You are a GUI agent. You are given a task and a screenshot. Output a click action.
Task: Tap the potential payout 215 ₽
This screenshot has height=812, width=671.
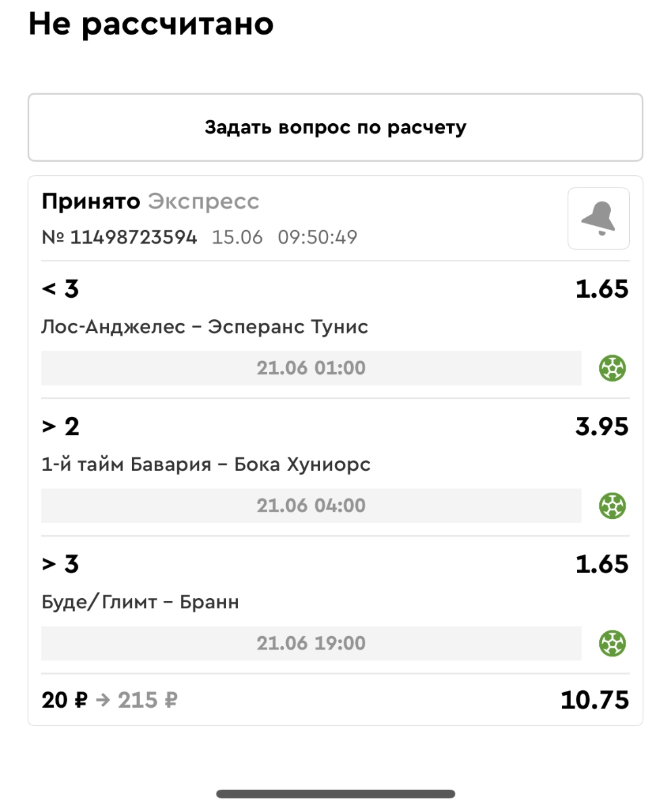pyautogui.click(x=147, y=700)
